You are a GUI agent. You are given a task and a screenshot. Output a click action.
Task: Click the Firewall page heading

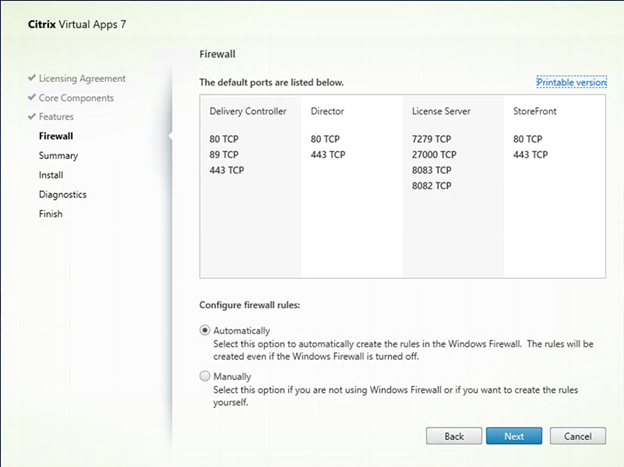coord(217,54)
